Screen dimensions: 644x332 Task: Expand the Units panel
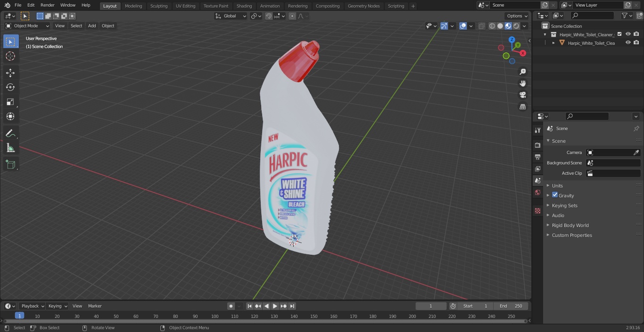pos(557,186)
